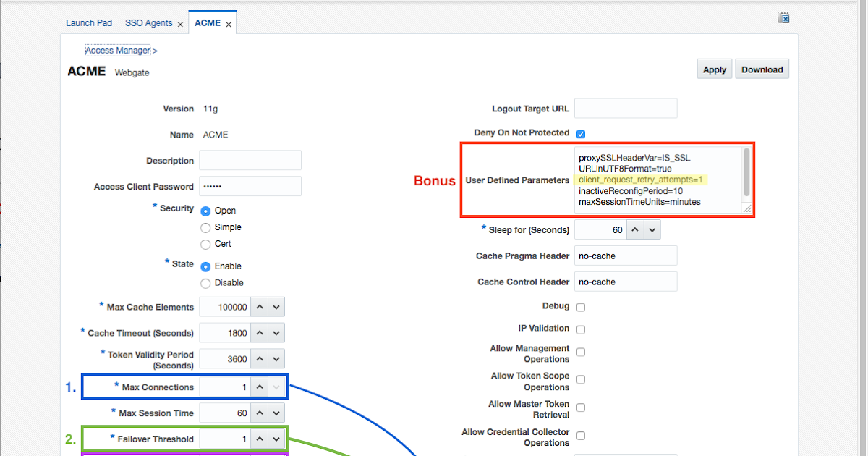The width and height of the screenshot is (868, 456).
Task: Increase Token Validity Period value
Action: pyautogui.click(x=259, y=359)
